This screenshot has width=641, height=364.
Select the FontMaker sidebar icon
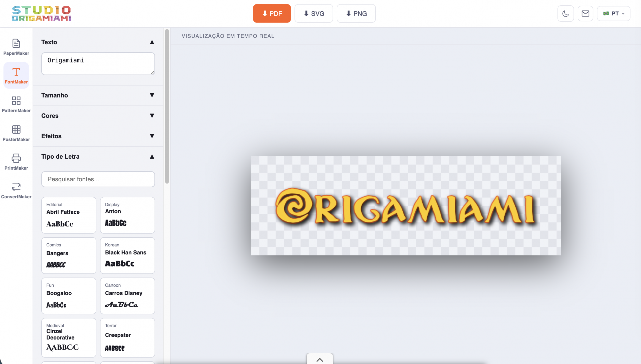click(x=16, y=75)
